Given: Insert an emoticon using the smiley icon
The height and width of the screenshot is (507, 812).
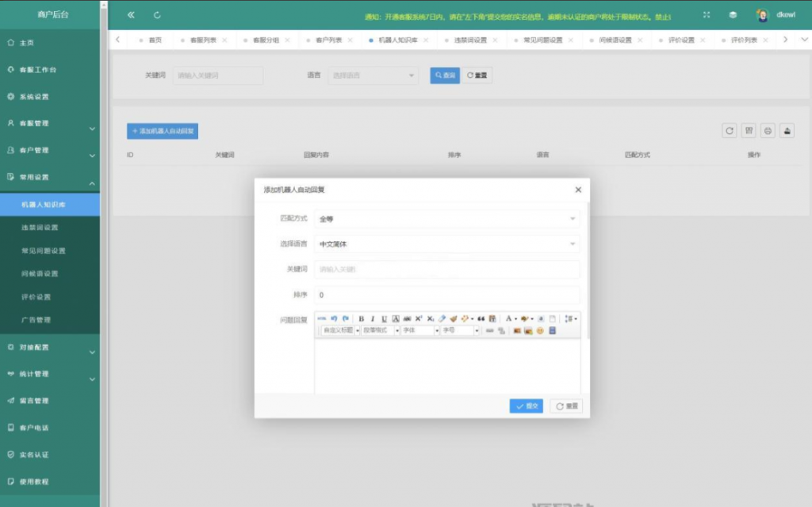Looking at the screenshot, I should click(540, 331).
